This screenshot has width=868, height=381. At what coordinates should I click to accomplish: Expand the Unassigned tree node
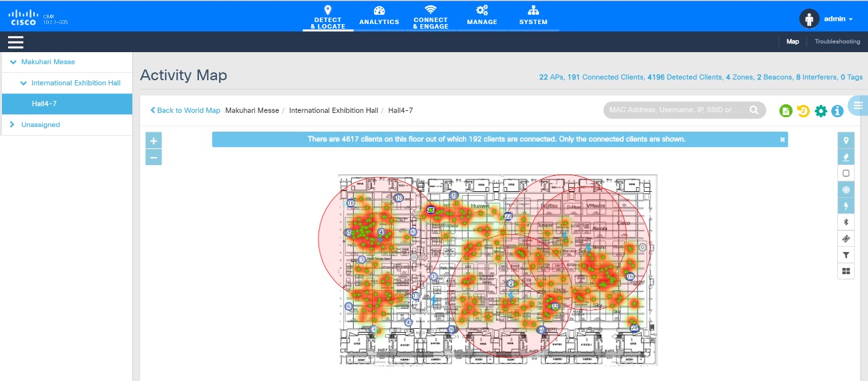click(x=13, y=125)
